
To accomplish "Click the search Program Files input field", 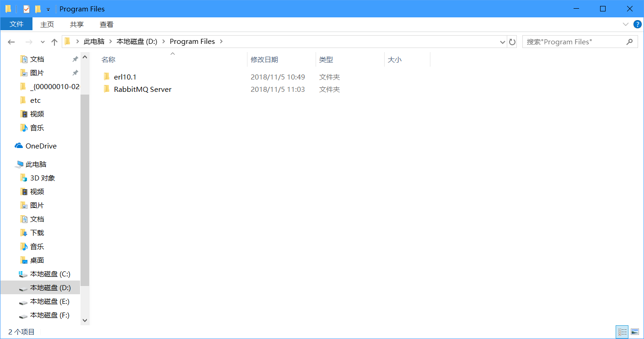I will (x=574, y=42).
